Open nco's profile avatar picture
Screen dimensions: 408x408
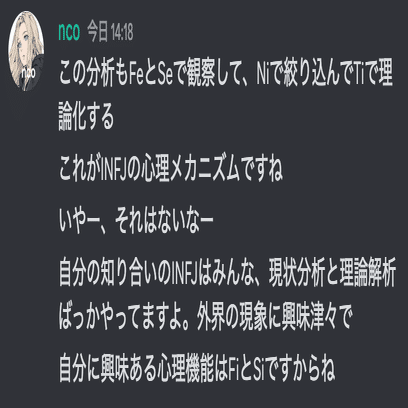26,51
